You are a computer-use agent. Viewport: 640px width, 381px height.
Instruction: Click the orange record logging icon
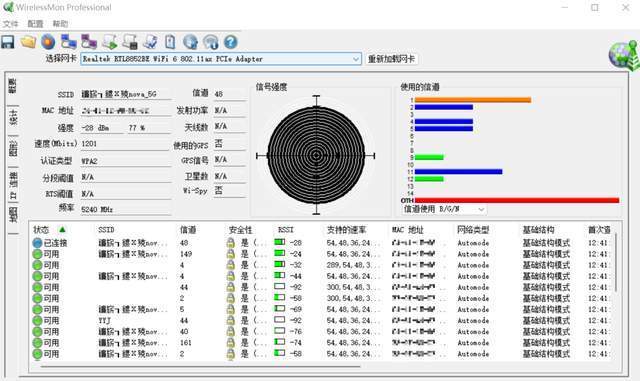coord(48,42)
